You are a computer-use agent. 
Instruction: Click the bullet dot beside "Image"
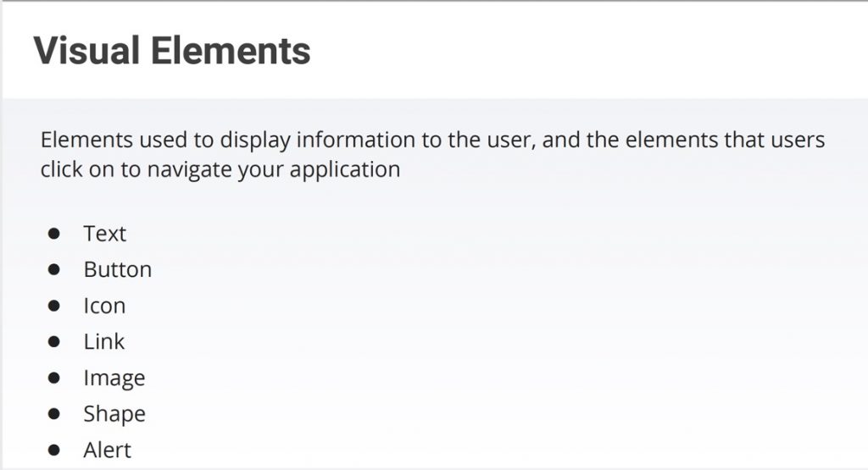(53, 379)
